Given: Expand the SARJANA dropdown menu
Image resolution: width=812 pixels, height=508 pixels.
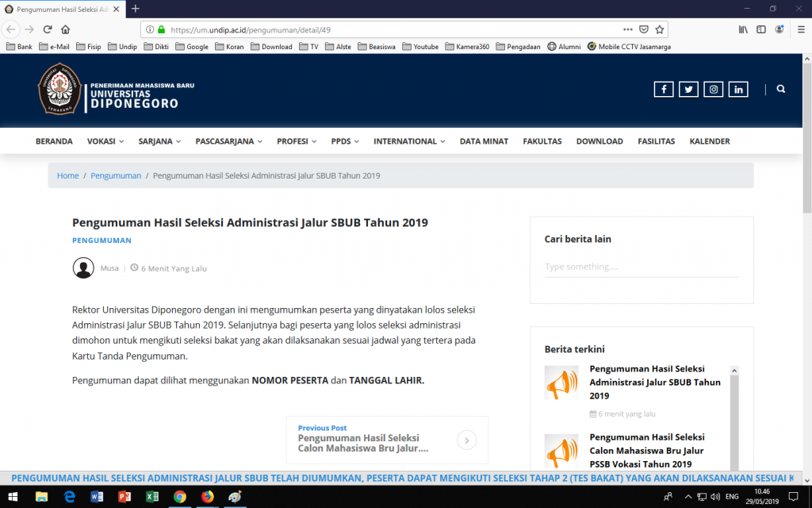Looking at the screenshot, I should 159,140.
